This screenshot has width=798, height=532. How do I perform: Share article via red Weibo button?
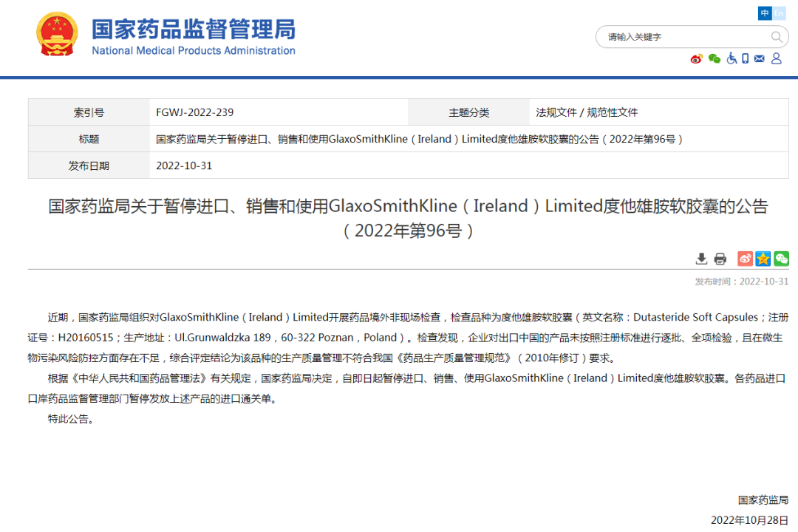[745, 259]
